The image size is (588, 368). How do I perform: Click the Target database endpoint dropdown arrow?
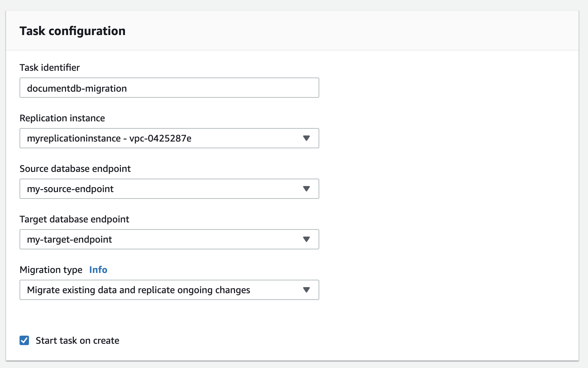(306, 239)
